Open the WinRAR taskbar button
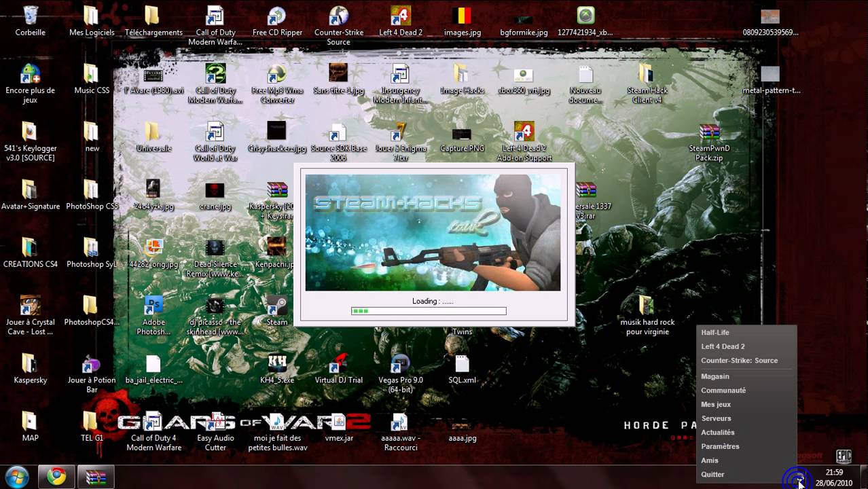Viewport: 868px width, 489px height. click(95, 477)
